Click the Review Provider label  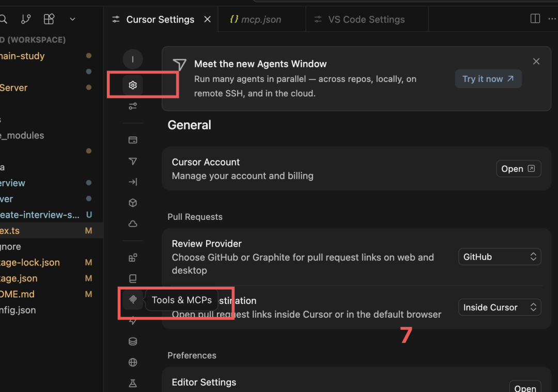tap(206, 244)
